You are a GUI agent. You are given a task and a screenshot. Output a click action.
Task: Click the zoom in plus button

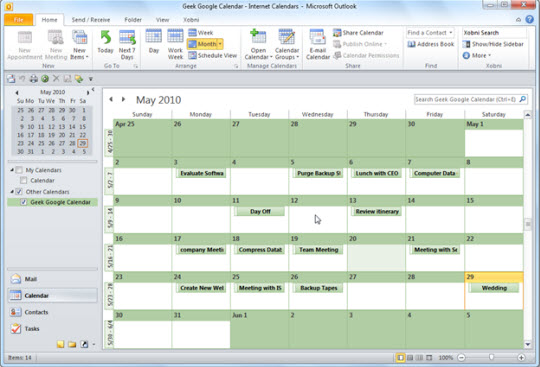coord(521,358)
